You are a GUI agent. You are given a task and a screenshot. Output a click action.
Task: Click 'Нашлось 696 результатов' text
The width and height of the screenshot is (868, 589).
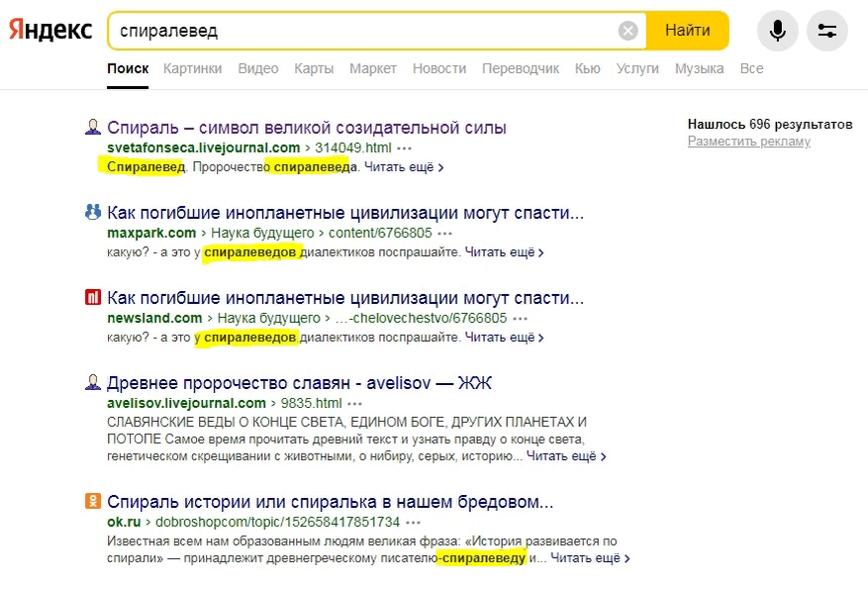[770, 124]
